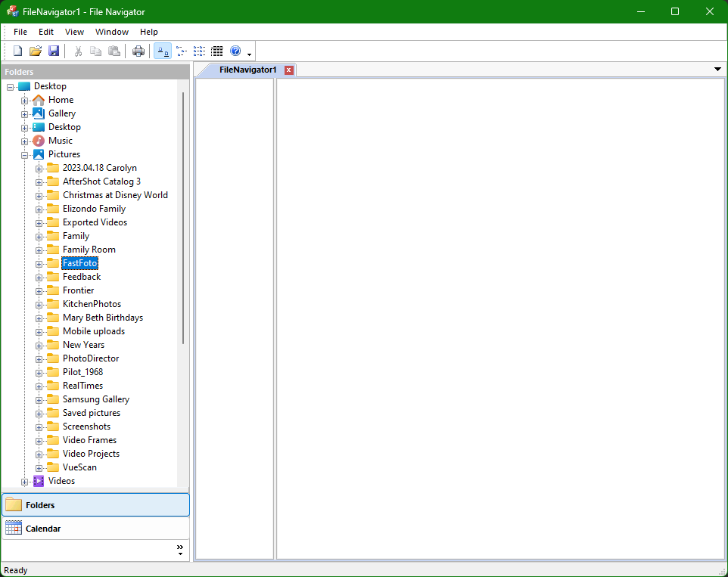The image size is (728, 577).
Task: Select the New document toolbar icon
Action: coord(17,51)
